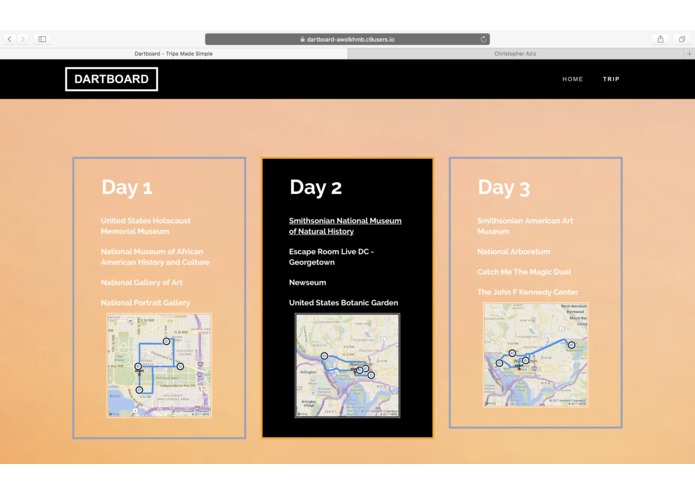Show the Safari sidebar
695x494 pixels.
point(42,39)
